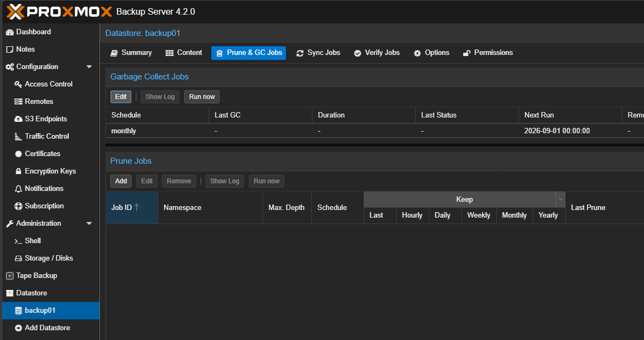Click the Verify Jobs checkmark icon

tap(357, 53)
